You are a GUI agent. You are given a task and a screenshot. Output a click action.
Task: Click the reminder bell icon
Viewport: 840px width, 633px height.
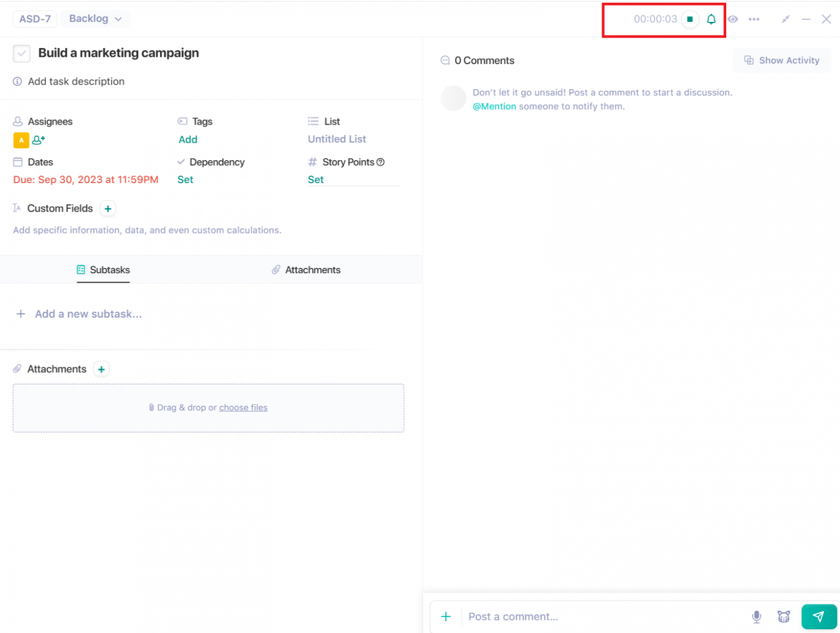711,19
